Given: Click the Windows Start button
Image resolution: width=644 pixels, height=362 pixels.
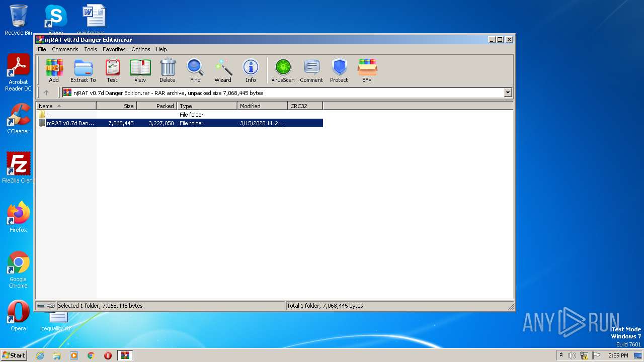Looking at the screenshot, I should 14,355.
